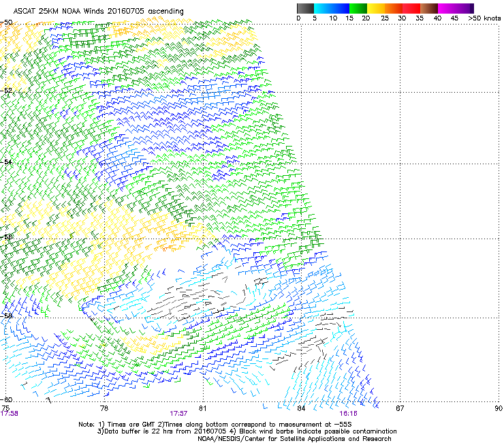Click the '45' tick label in legend

point(454,18)
